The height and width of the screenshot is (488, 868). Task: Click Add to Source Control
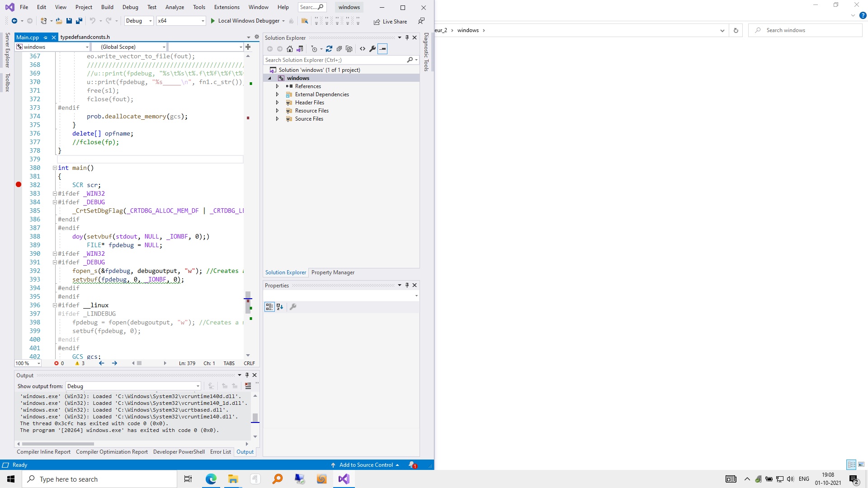coord(365,465)
